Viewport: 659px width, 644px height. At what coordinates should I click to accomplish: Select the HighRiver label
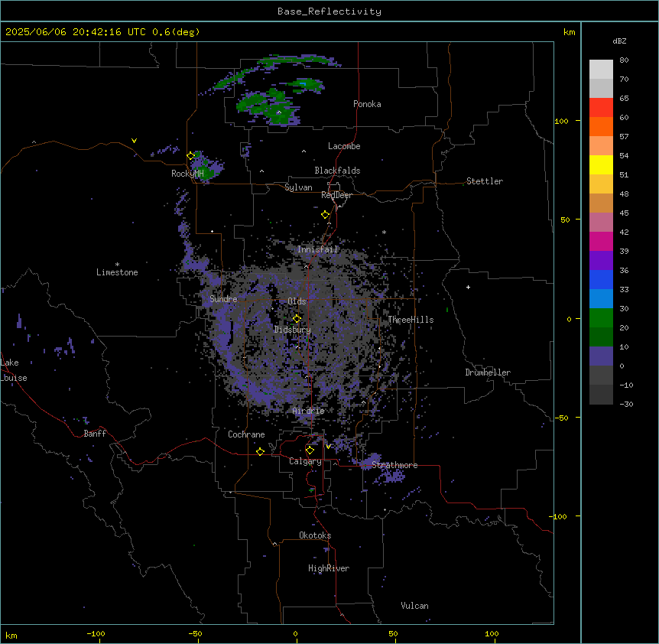click(329, 568)
